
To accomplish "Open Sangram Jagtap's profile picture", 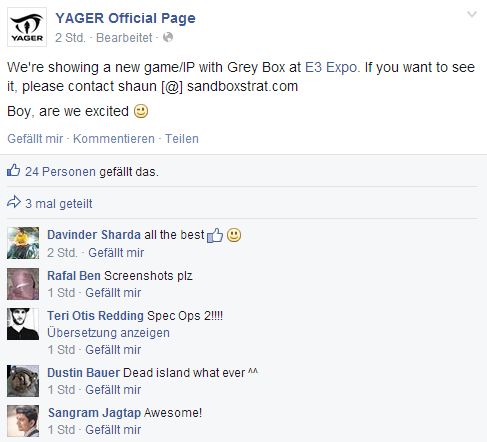I will (x=23, y=421).
